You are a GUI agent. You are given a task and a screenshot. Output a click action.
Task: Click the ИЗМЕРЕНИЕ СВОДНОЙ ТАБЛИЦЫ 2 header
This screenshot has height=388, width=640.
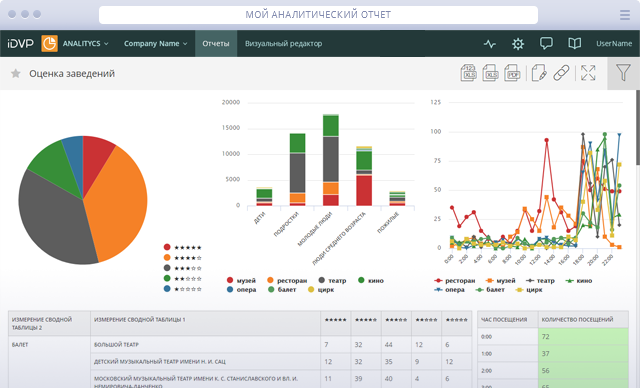tap(49, 324)
